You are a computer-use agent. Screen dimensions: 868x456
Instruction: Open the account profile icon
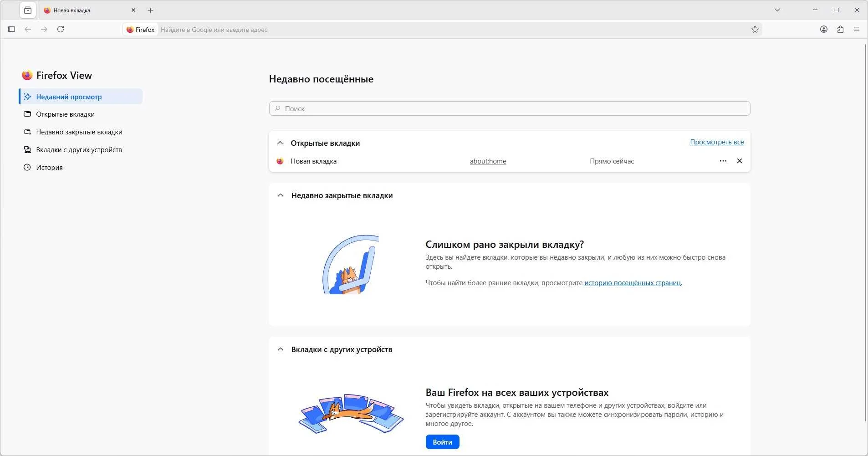(824, 29)
